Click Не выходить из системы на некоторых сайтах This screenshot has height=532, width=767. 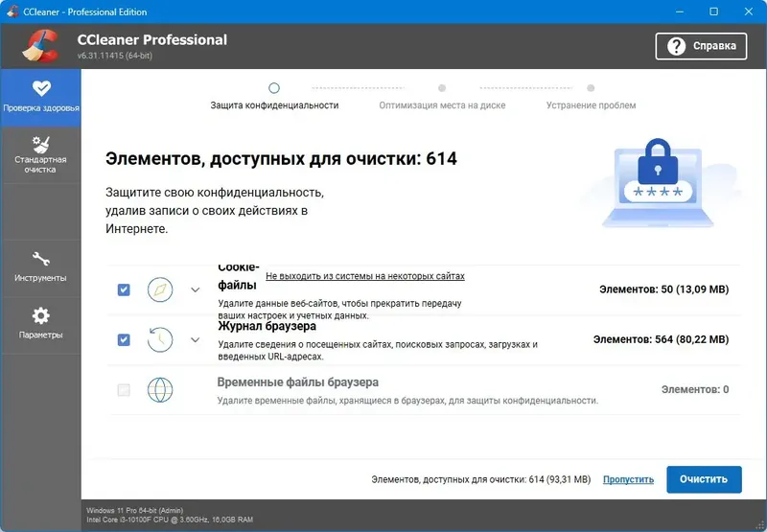click(365, 276)
